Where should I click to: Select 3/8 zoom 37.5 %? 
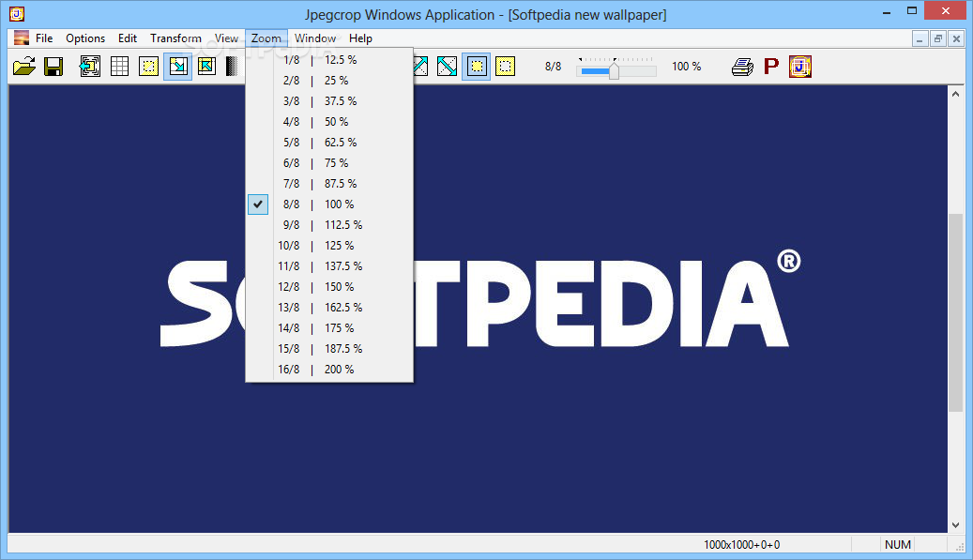pos(329,100)
